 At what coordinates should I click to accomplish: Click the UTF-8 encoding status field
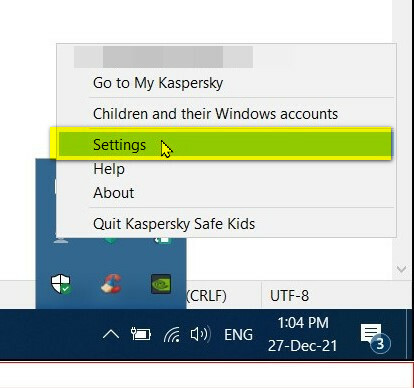289,296
